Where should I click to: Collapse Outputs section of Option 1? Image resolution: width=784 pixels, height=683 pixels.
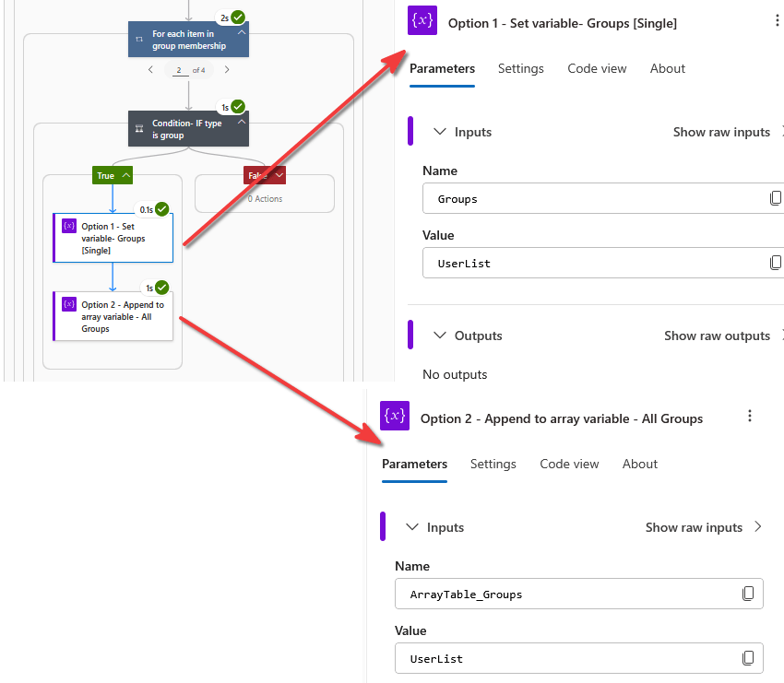439,336
